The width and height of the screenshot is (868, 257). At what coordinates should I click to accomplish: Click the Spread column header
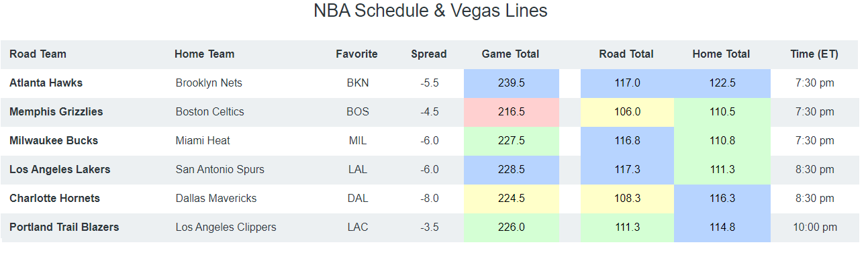[429, 54]
